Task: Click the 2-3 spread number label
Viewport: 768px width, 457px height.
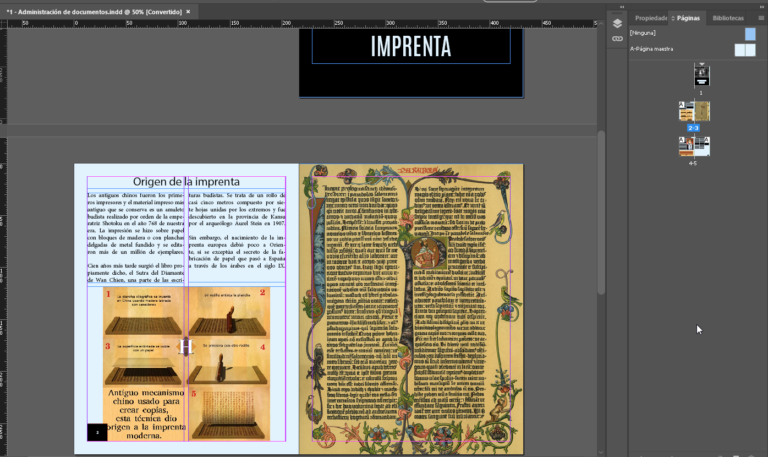Action: (x=693, y=128)
